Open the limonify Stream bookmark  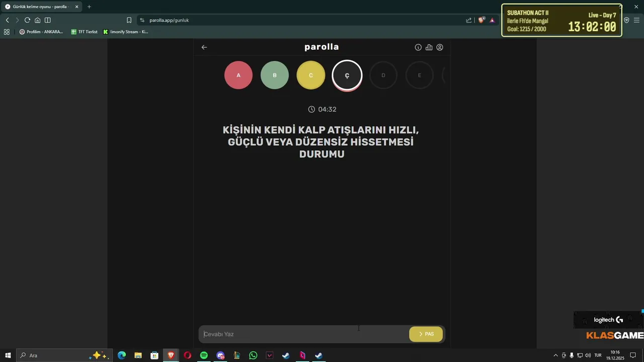[126, 32]
